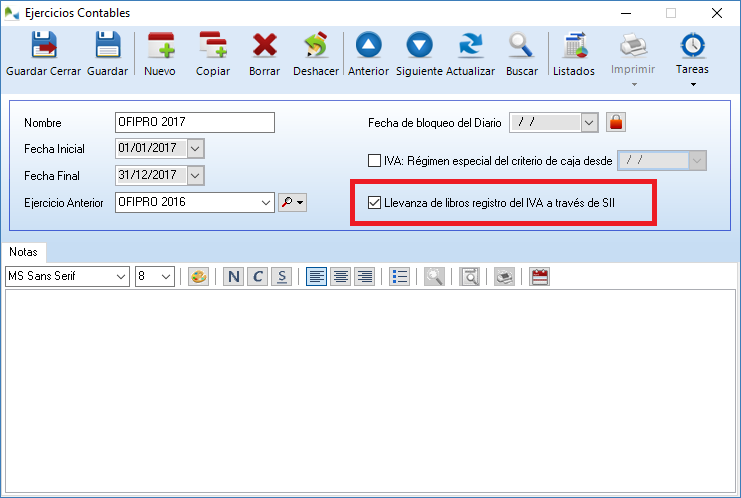Go to the previous record with Anterior

(x=369, y=45)
